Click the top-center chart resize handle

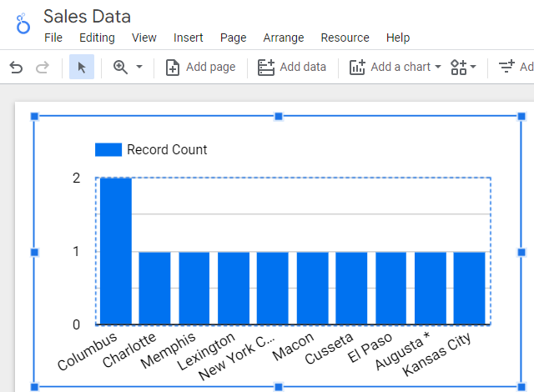pos(278,117)
